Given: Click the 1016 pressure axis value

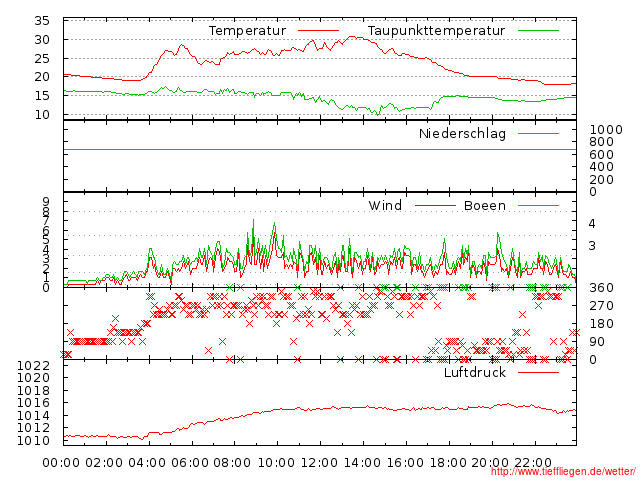Looking at the screenshot, I should pyautogui.click(x=33, y=403).
